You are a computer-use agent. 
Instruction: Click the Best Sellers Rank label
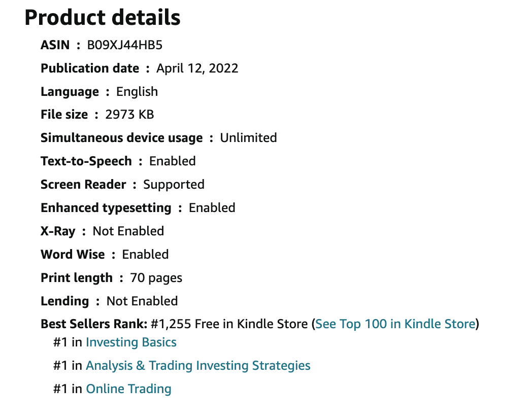coord(94,324)
